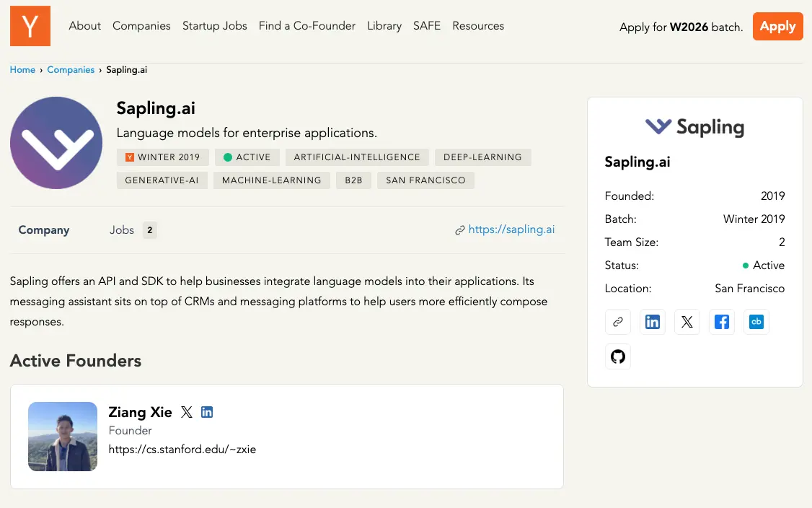This screenshot has width=812, height=508.
Task: Click the Team Size value 2
Action: pos(782,242)
